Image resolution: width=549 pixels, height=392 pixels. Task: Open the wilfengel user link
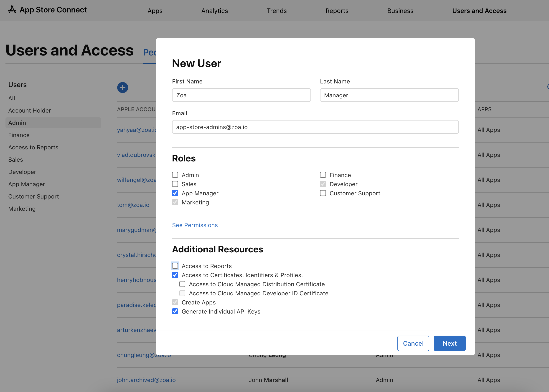click(137, 180)
